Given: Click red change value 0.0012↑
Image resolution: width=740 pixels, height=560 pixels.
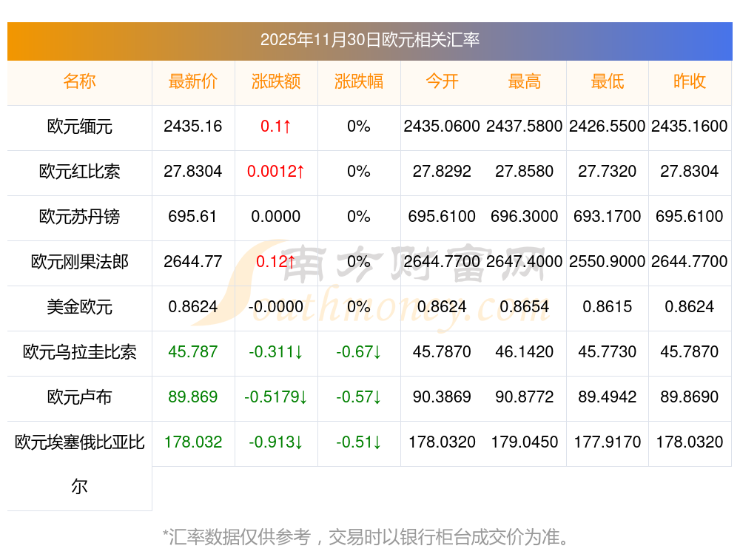Looking at the screenshot, I should (x=275, y=172).
